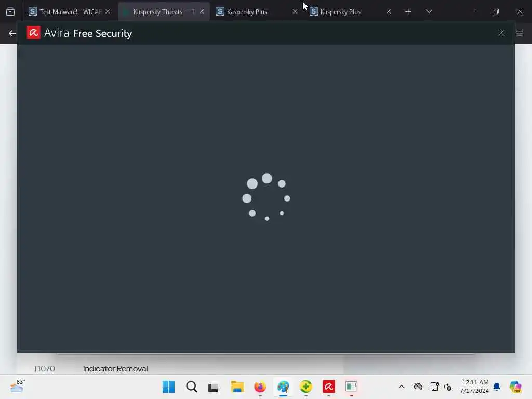Open File Explorer from the taskbar
The image size is (532, 399).
coord(237,387)
